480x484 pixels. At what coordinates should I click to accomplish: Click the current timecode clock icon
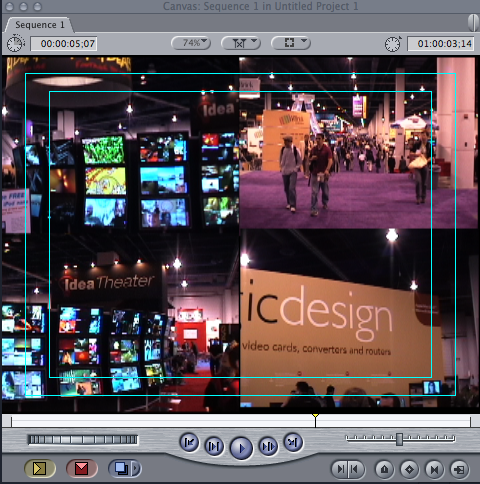(x=393, y=44)
